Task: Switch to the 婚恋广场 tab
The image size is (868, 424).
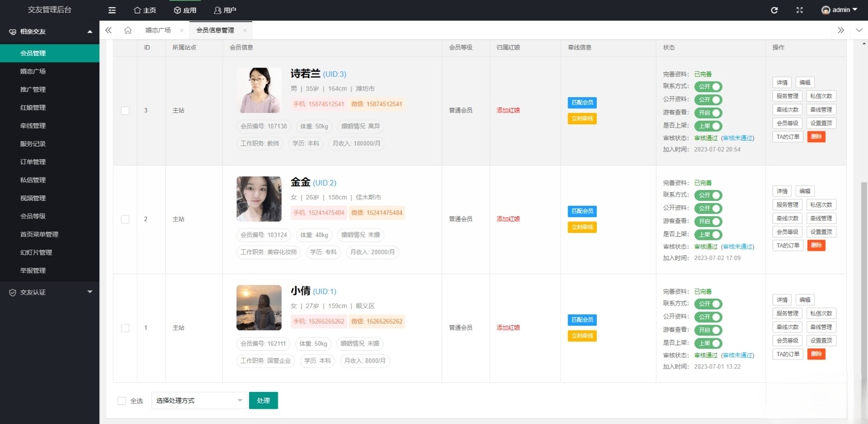Action: pos(158,30)
